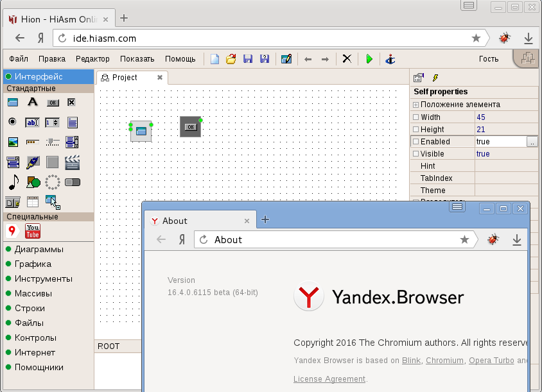Viewport: 542px width, 392px height.
Task: Tick the Enabled property checkbox
Action: (416, 141)
